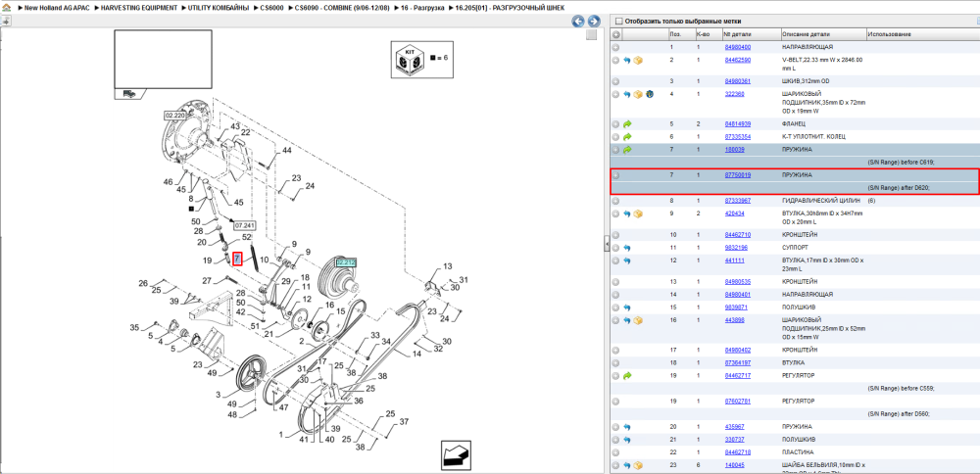Click 'ПЛАСТИНА' description text
This screenshot has width=980, height=474.
point(798,452)
